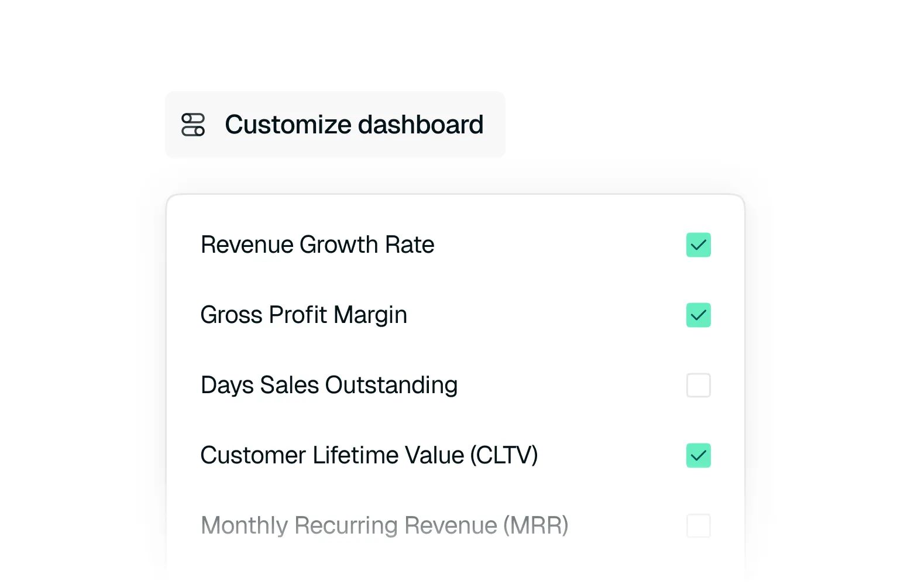Click the green checkmark icon for Gross Profit Margin
Screen dimensions: 911x588
click(x=698, y=315)
